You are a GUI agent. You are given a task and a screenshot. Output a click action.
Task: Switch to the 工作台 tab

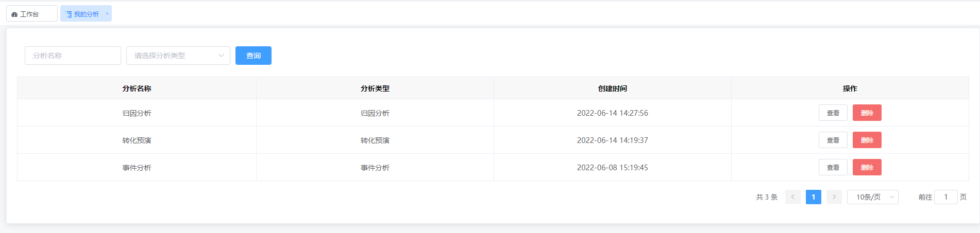pyautogui.click(x=32, y=14)
